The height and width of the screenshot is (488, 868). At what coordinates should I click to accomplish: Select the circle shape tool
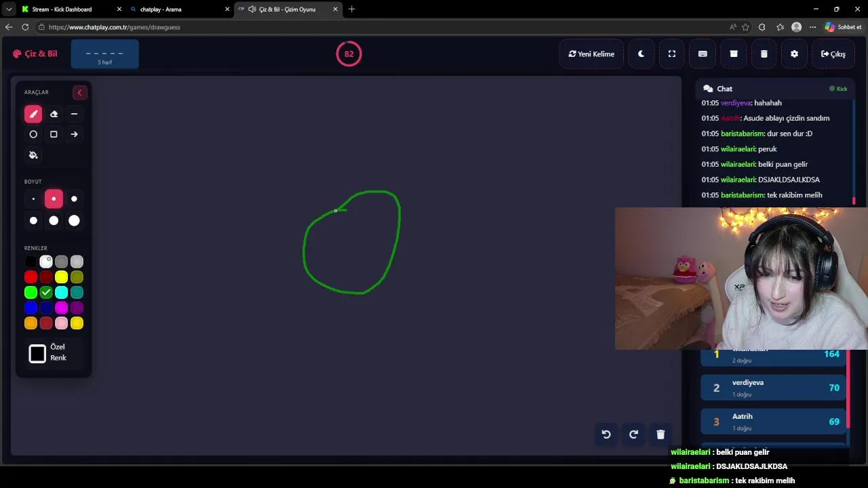coord(33,134)
